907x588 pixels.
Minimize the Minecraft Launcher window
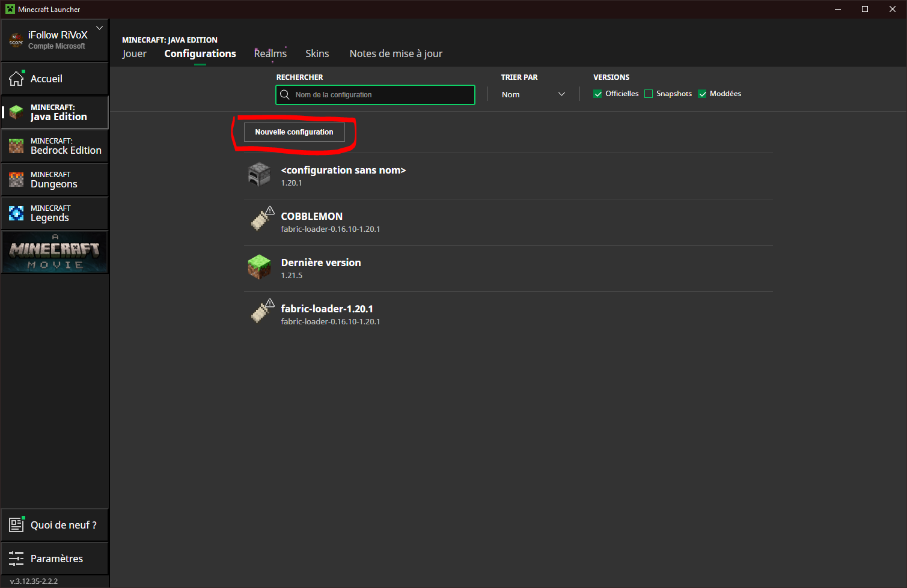[x=838, y=9]
